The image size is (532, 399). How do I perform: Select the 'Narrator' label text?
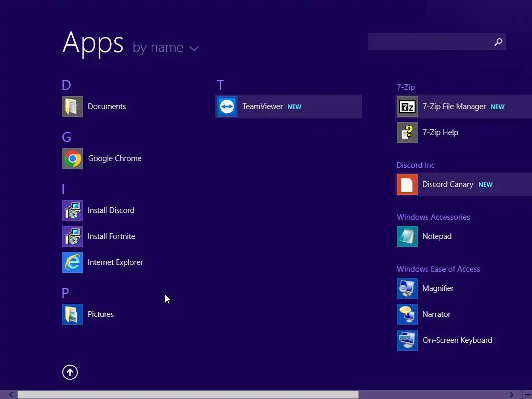point(436,314)
